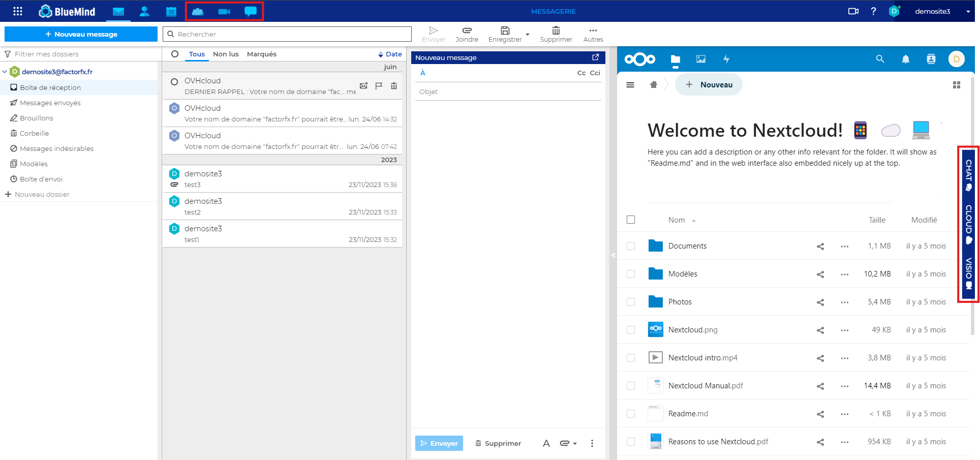
Task: Toggle Nextcloud navigation hamburger menu
Action: tap(630, 85)
